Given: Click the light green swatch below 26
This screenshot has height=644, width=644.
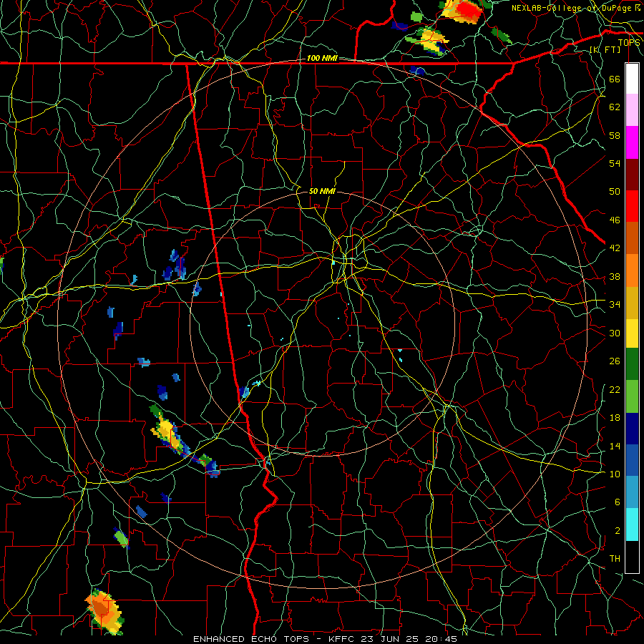Looking at the screenshot, I should pyautogui.click(x=632, y=396).
